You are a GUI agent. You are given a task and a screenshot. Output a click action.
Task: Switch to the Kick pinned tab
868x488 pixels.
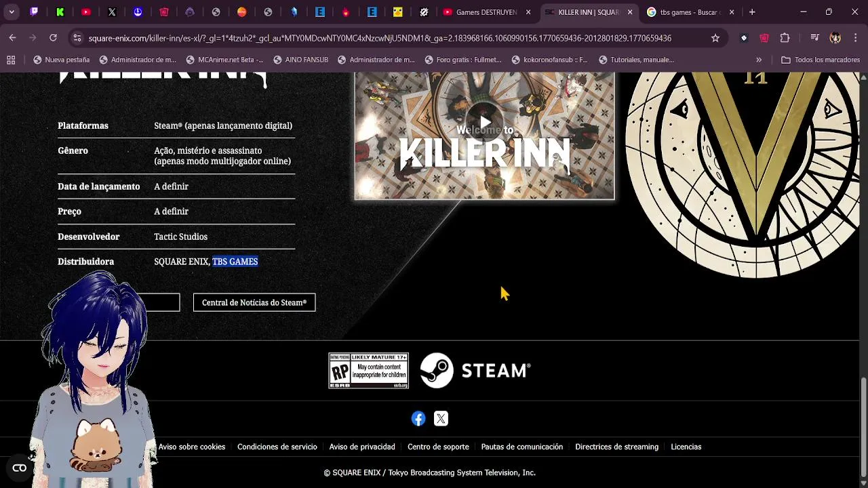tap(60, 12)
